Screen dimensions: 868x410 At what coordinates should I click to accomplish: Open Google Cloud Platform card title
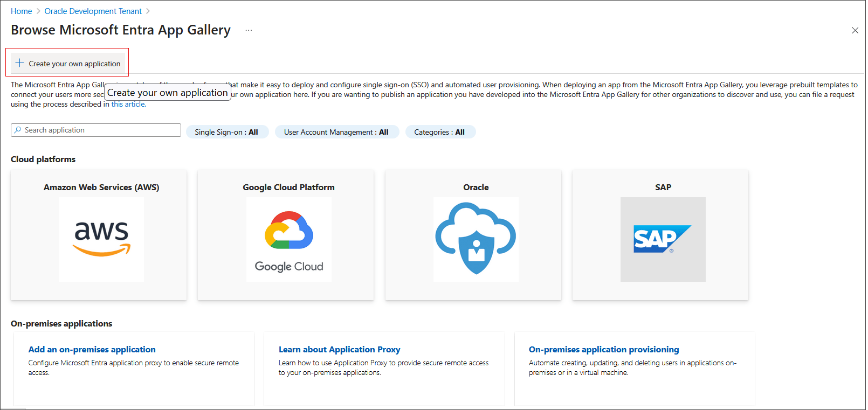point(288,187)
